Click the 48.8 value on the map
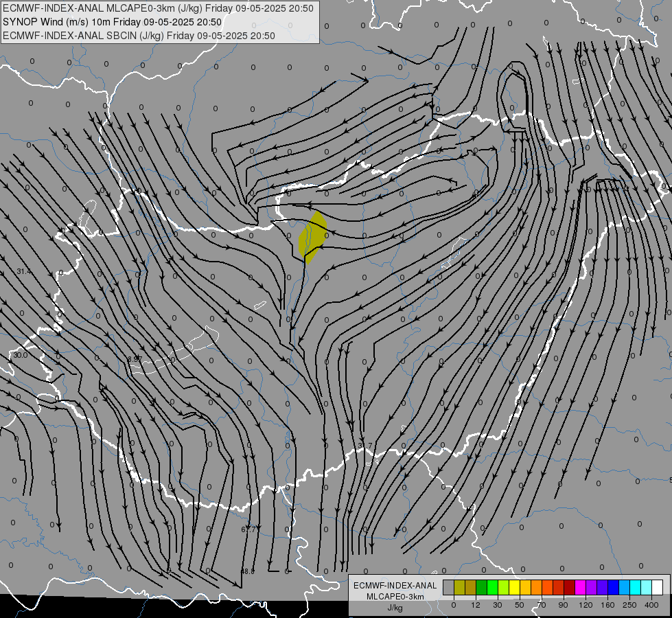 pyautogui.click(x=248, y=572)
